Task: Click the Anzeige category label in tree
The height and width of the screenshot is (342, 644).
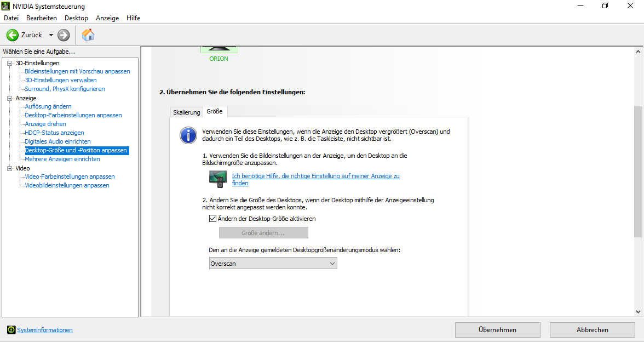Action: point(26,98)
